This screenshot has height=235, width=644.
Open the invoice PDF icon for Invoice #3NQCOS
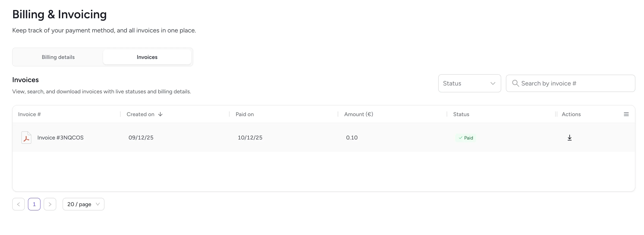[26, 137]
